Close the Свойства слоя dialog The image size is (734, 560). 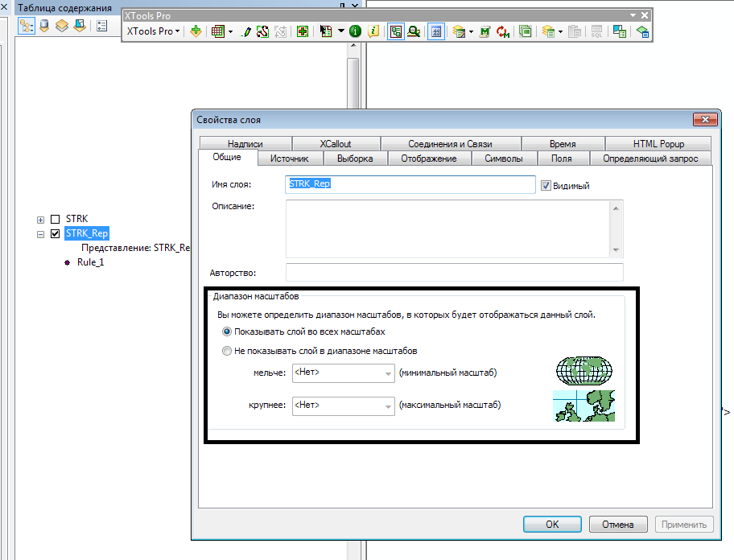(x=705, y=120)
